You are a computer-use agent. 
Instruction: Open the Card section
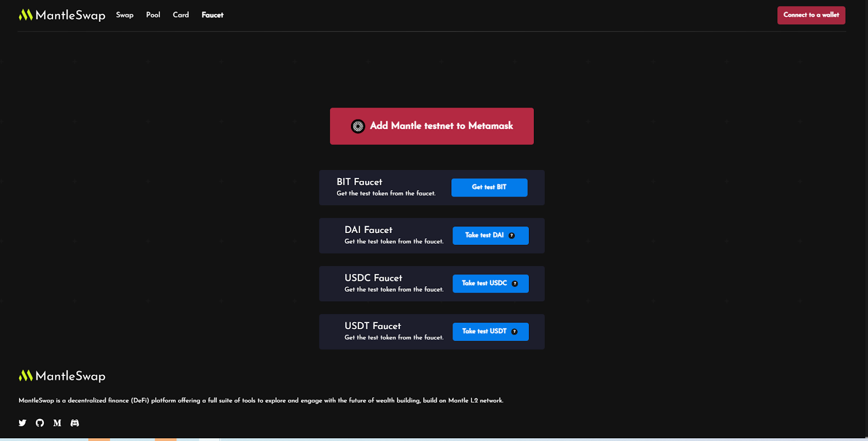click(x=181, y=15)
